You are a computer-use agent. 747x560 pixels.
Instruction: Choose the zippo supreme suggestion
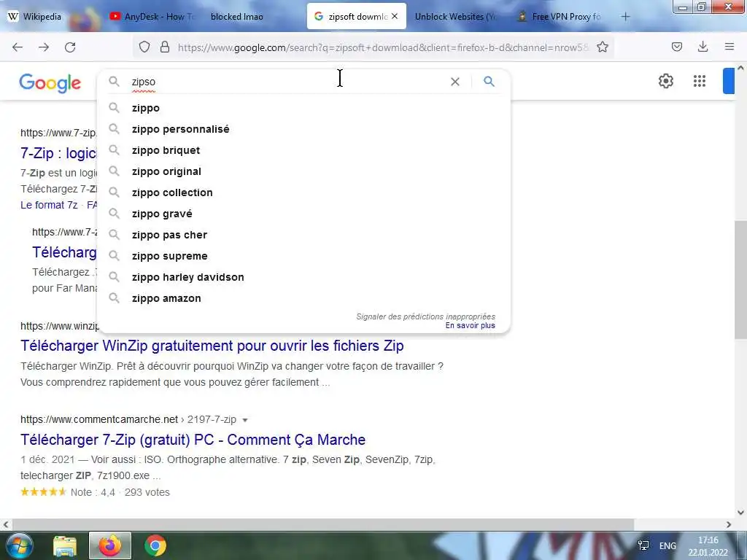(x=303, y=256)
